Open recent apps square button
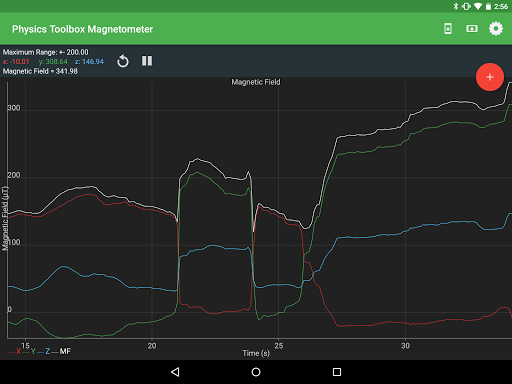Image resolution: width=512 pixels, height=384 pixels. pos(337,372)
